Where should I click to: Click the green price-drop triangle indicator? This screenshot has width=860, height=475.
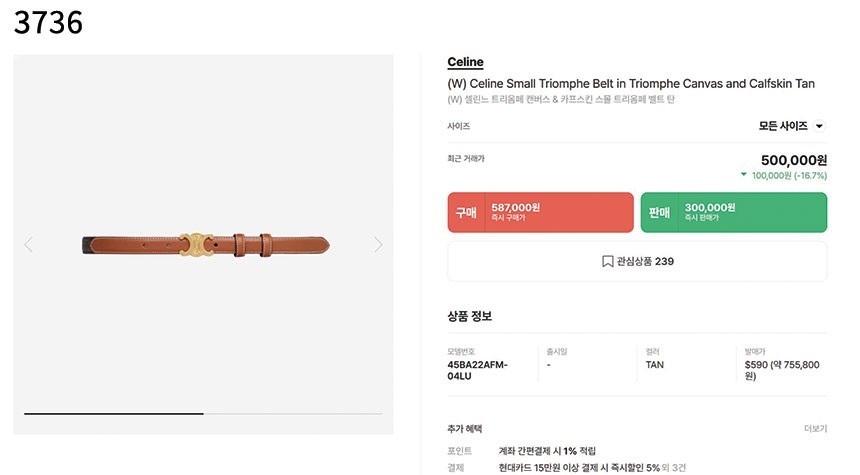743,175
